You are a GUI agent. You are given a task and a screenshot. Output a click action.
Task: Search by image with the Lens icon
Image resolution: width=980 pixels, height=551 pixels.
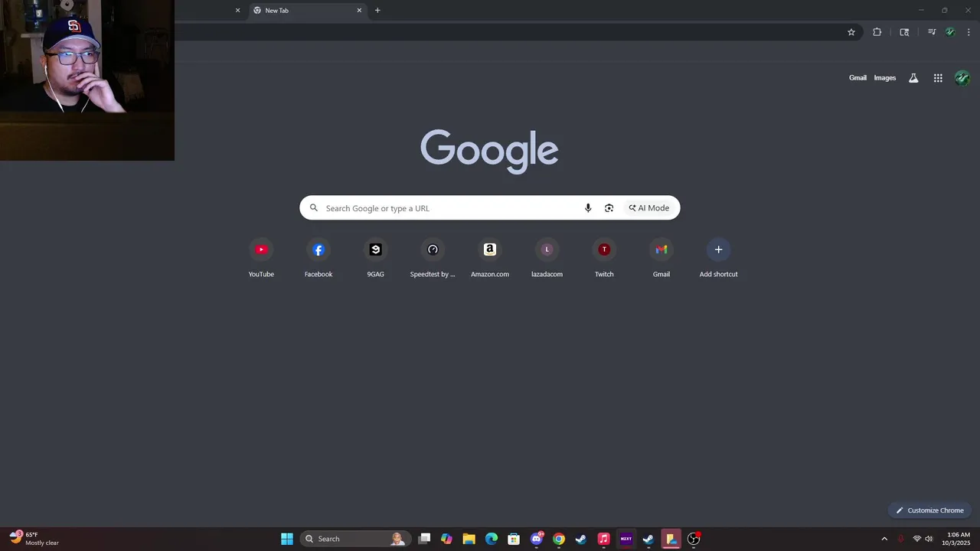[609, 208]
